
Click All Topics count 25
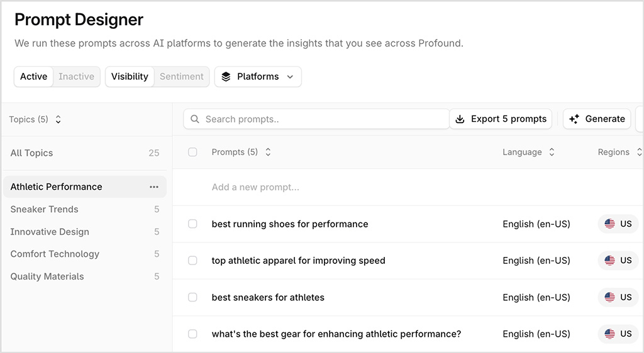154,153
